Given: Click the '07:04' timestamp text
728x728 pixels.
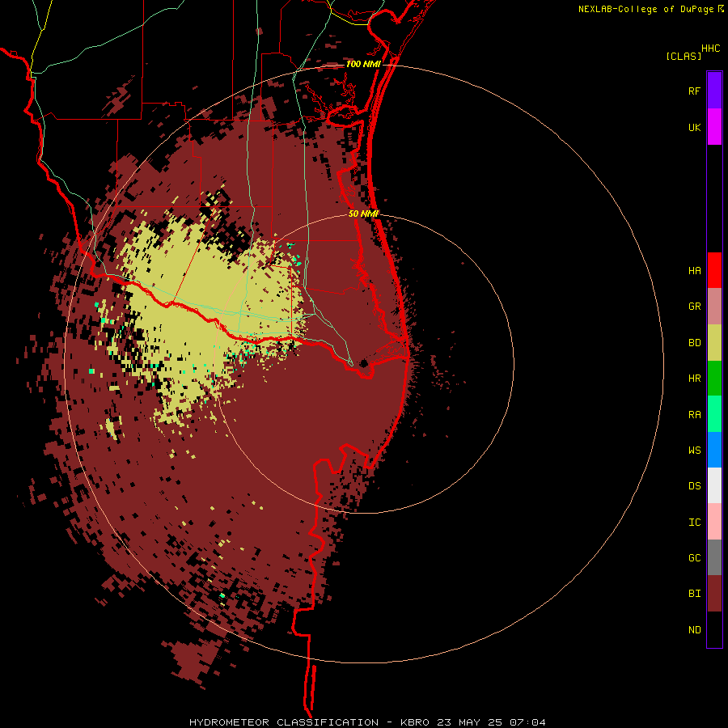Looking at the screenshot, I should [x=527, y=722].
